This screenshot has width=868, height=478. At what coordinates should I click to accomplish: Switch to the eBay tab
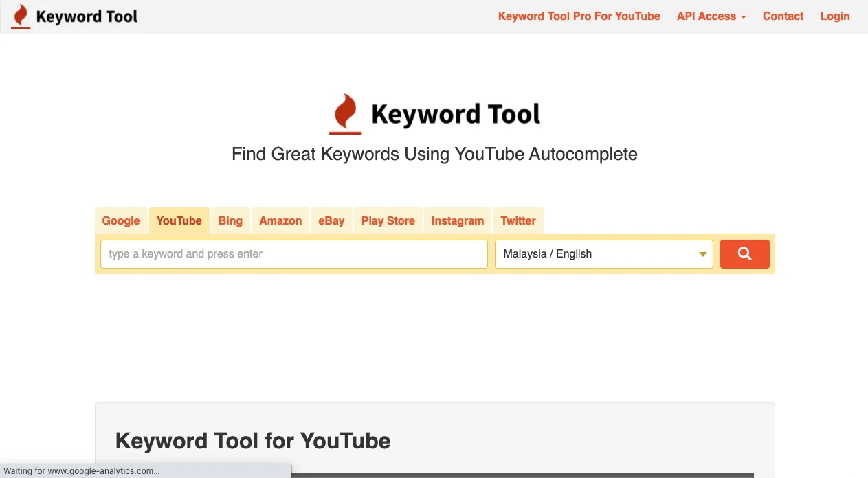331,220
